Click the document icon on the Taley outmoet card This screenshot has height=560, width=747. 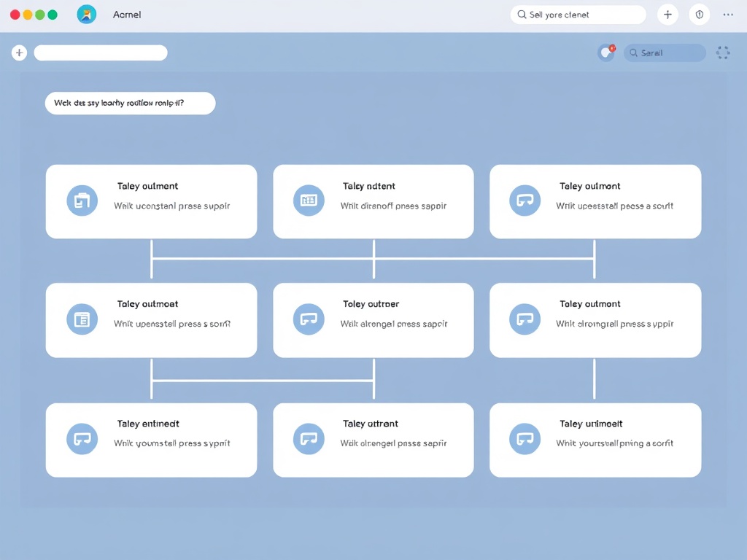pyautogui.click(x=82, y=319)
